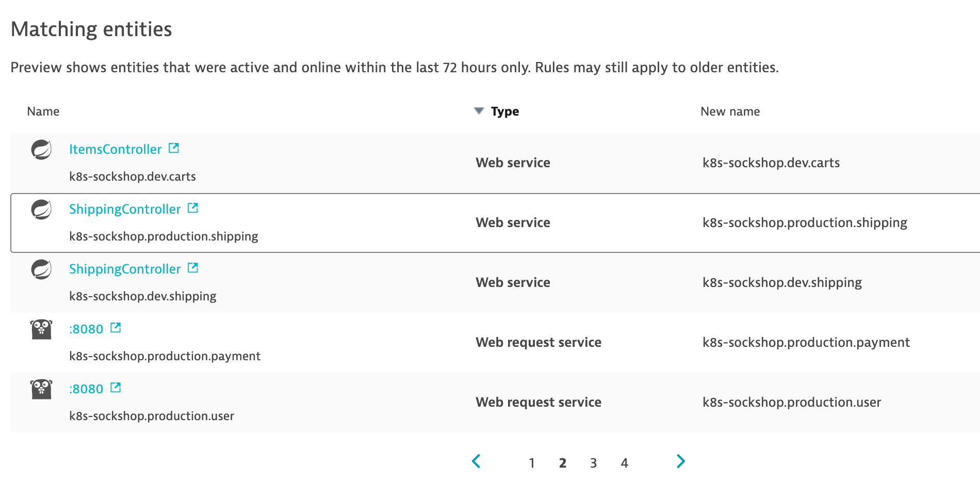Click external link icon beside dev ShippingController
This screenshot has height=480, width=980.
tap(193, 268)
